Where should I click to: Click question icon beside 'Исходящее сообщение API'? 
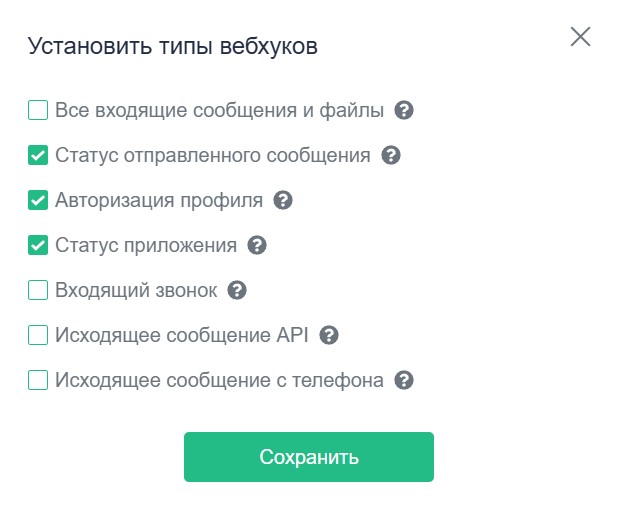[x=329, y=335]
